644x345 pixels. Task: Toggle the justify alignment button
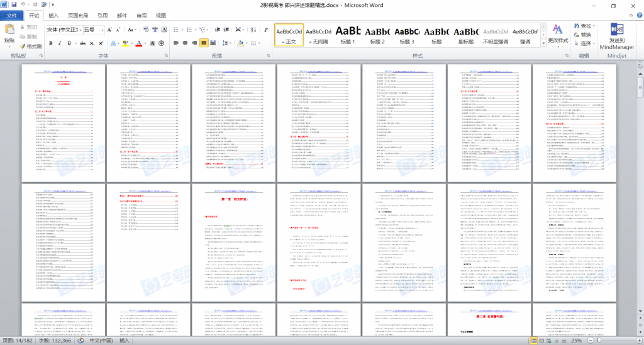tap(204, 43)
